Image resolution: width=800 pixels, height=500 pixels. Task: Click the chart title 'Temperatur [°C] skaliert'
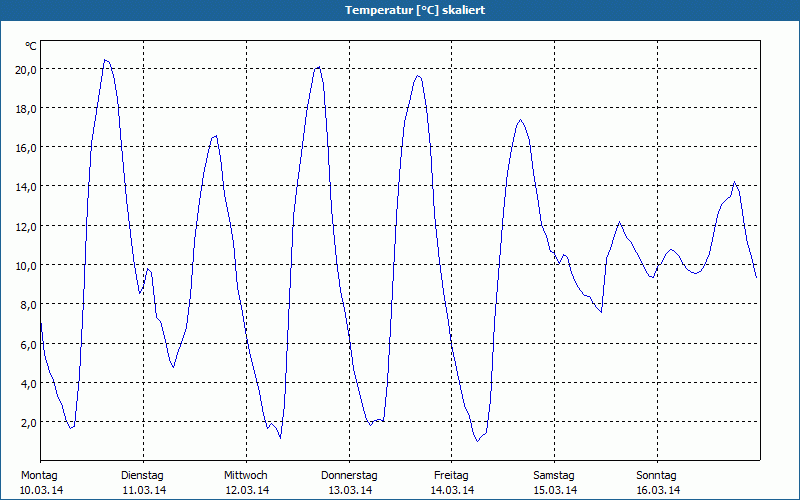pos(415,10)
